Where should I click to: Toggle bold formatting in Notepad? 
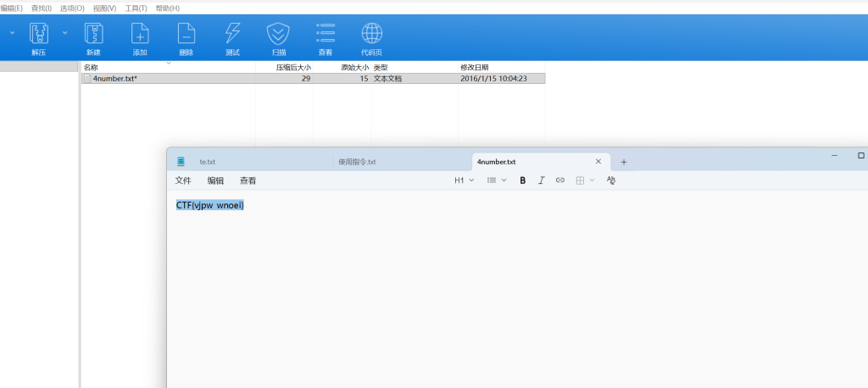click(x=522, y=180)
